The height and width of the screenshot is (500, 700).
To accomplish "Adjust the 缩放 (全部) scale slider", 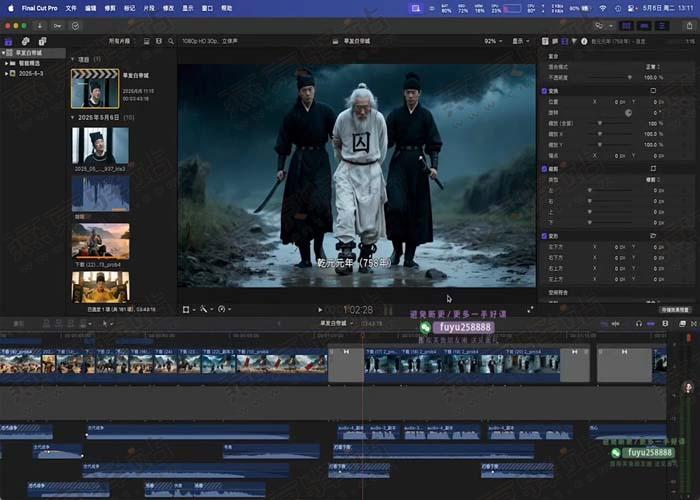I will pyautogui.click(x=611, y=123).
